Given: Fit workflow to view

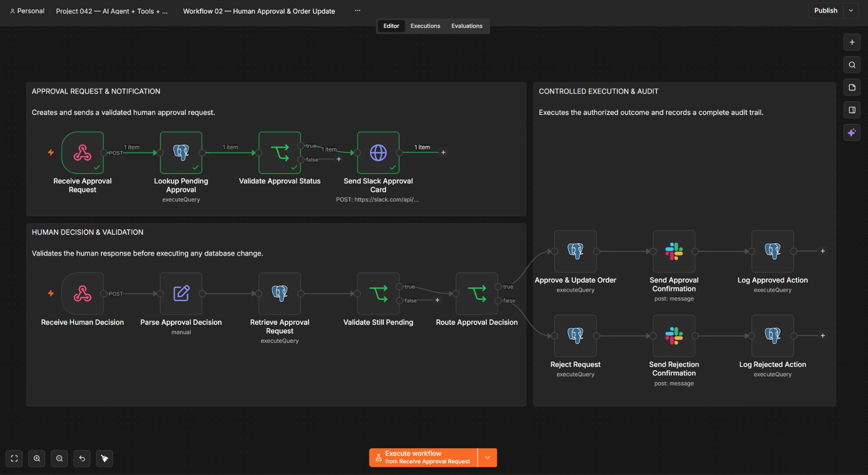Looking at the screenshot, I should 14,458.
